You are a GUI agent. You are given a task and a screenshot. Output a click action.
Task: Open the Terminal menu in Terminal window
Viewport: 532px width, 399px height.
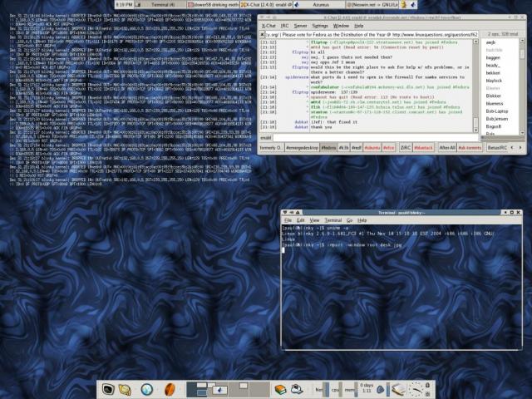[x=333, y=220]
